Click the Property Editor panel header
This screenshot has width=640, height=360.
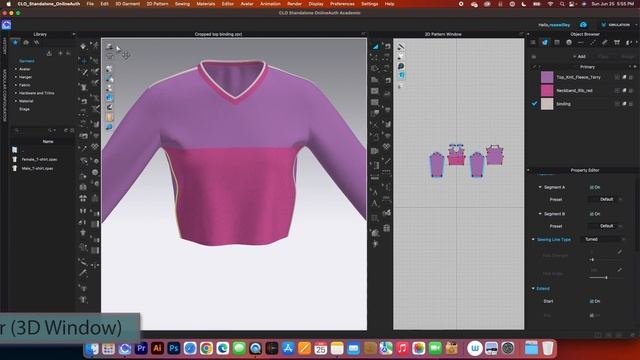coord(584,170)
